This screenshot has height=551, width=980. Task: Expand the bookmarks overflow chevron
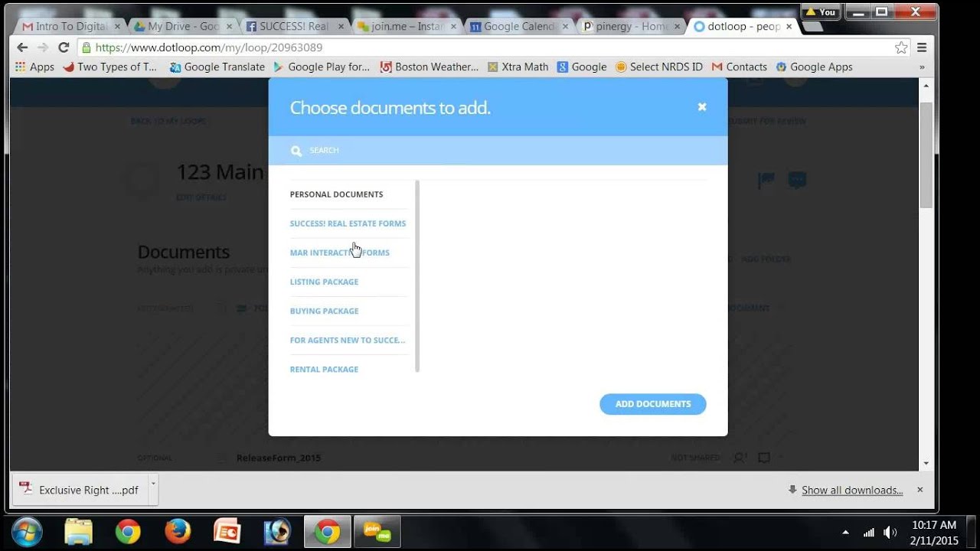click(x=922, y=67)
